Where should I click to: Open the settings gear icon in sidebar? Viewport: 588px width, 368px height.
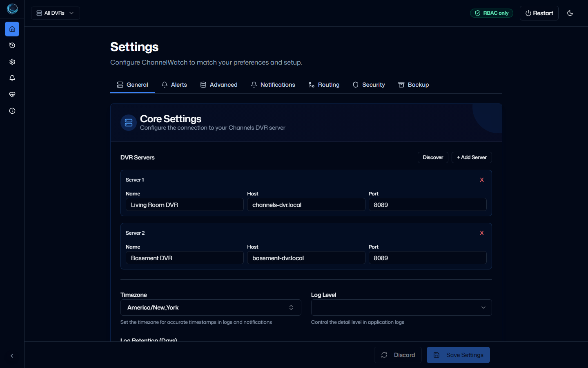coord(12,62)
